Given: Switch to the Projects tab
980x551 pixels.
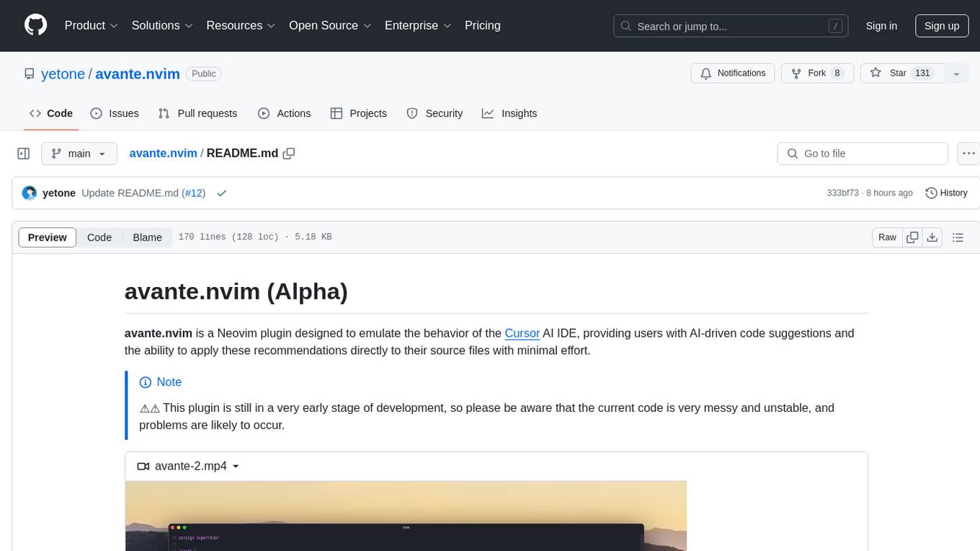Looking at the screenshot, I should (358, 113).
